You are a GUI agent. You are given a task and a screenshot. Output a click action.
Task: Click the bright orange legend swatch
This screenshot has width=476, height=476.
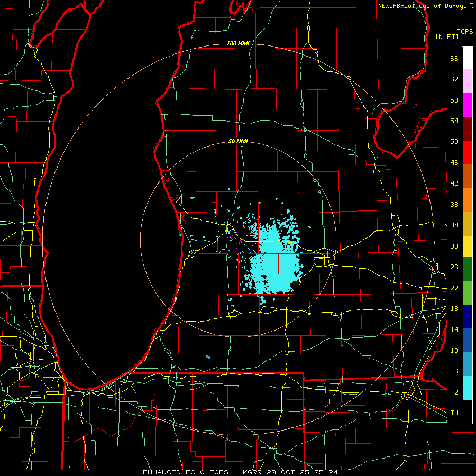point(467,200)
